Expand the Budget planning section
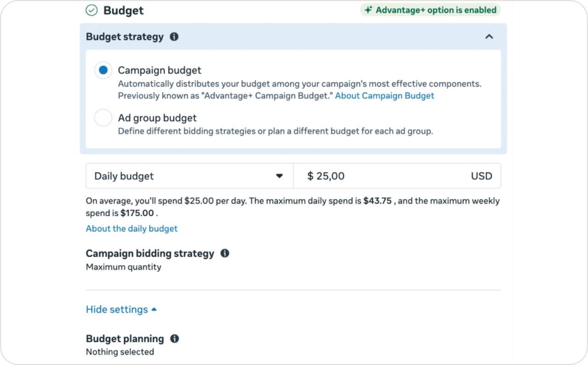Viewport: 588px width, 365px height. [125, 339]
